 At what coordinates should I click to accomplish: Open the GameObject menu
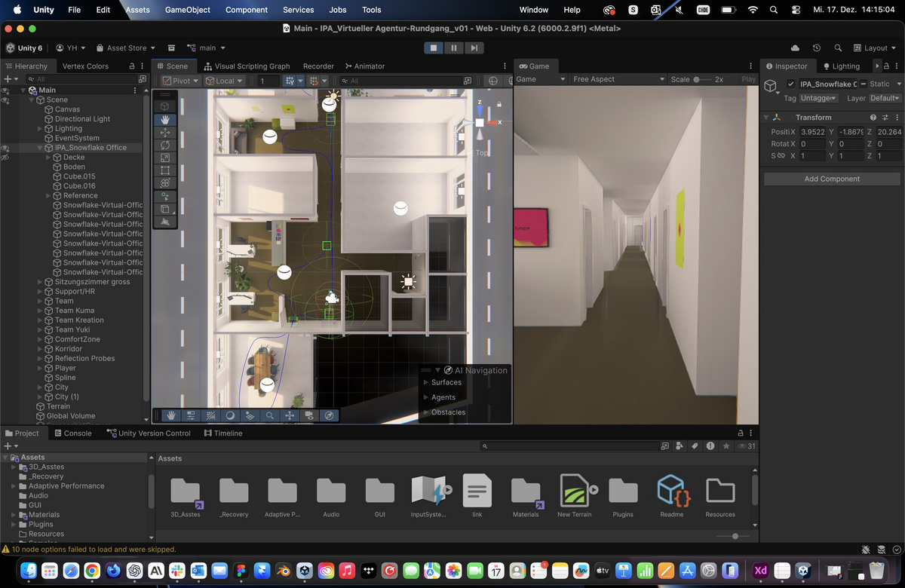tap(188, 10)
